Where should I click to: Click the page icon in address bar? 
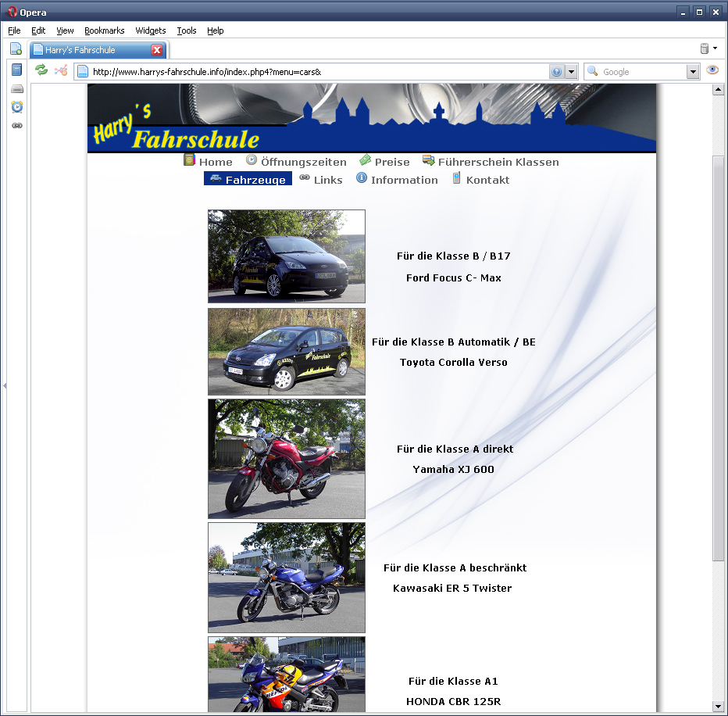pyautogui.click(x=83, y=72)
